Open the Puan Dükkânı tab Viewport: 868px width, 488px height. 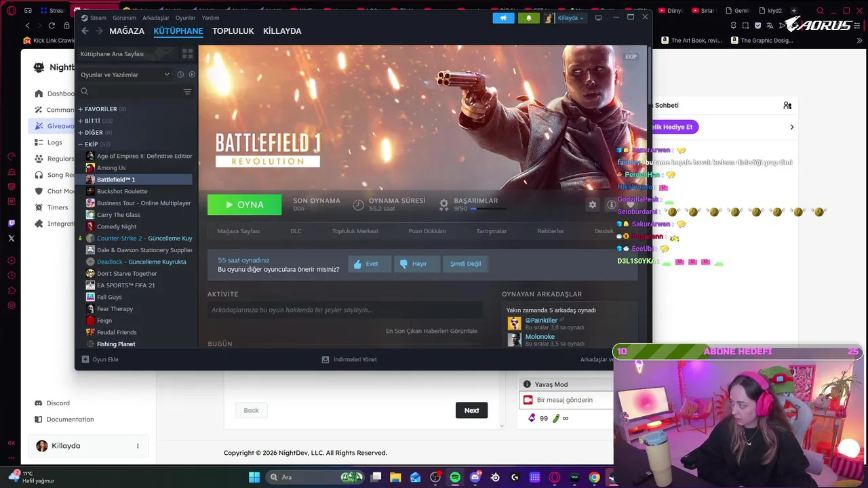coord(427,231)
